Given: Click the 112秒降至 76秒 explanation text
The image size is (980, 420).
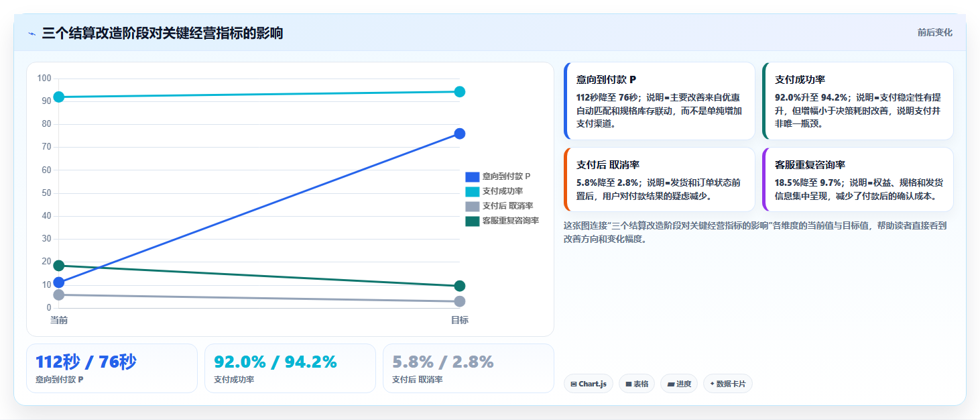Looking at the screenshot, I should tap(660, 111).
